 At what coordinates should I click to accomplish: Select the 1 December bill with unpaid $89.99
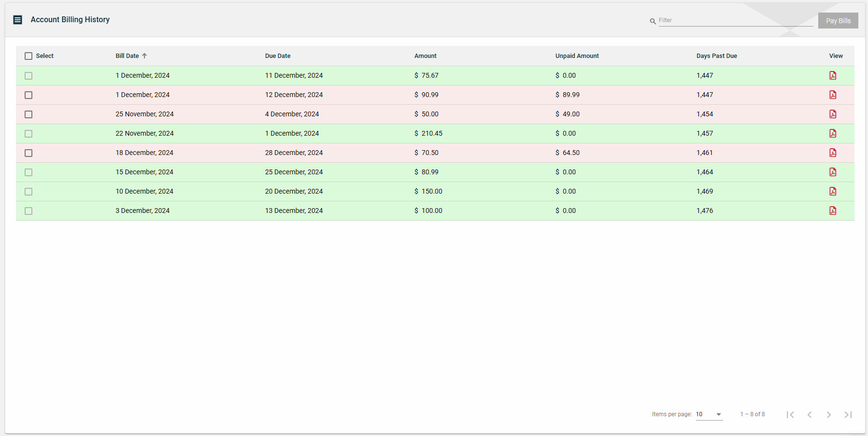[28, 95]
